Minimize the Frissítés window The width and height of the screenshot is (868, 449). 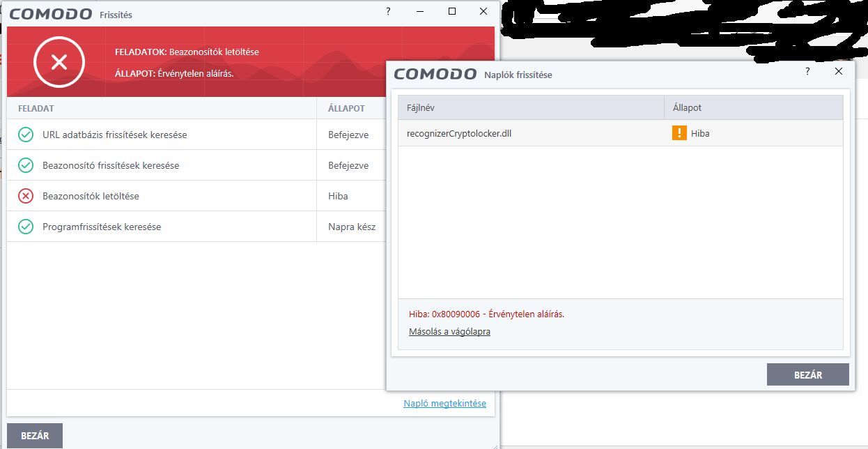click(x=421, y=12)
